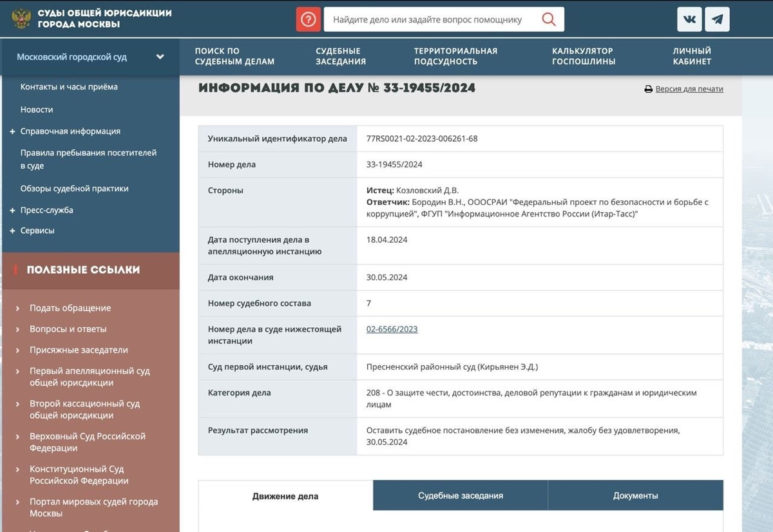Click the case search input field

(432, 19)
